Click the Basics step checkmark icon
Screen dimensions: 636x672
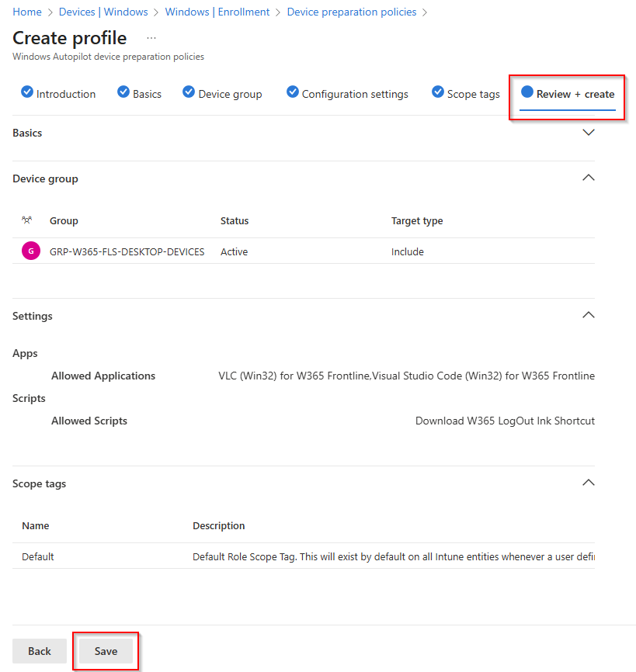123,92
